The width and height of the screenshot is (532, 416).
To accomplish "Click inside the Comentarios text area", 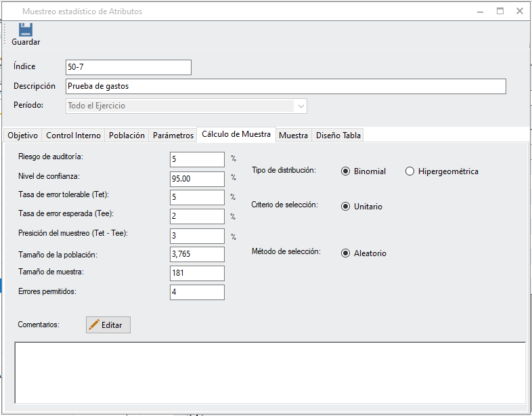I will (269, 373).
